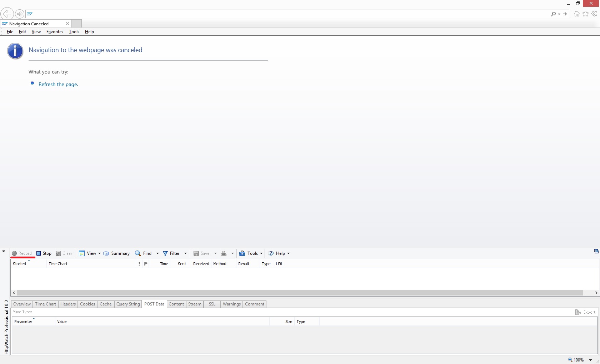Click the HttpWatch Filter button

click(x=171, y=253)
